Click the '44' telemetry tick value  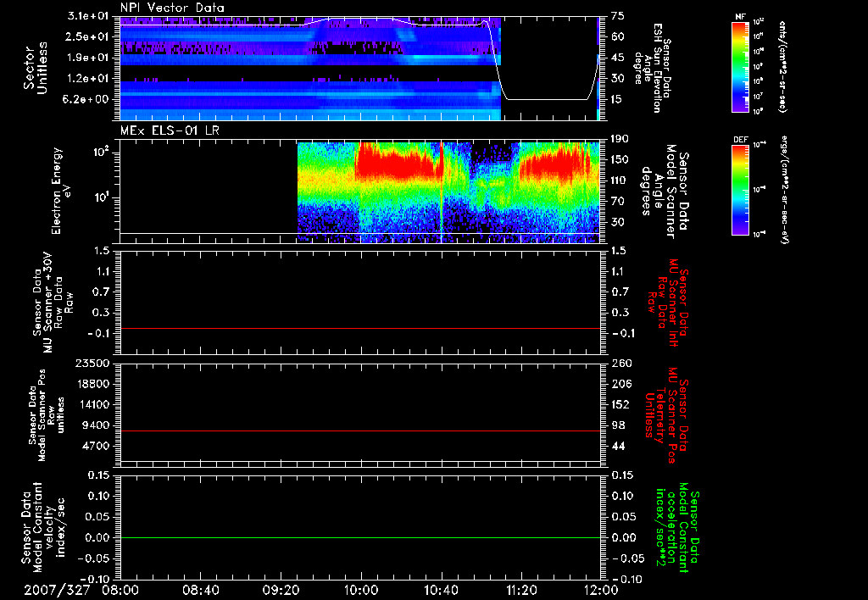coord(618,446)
